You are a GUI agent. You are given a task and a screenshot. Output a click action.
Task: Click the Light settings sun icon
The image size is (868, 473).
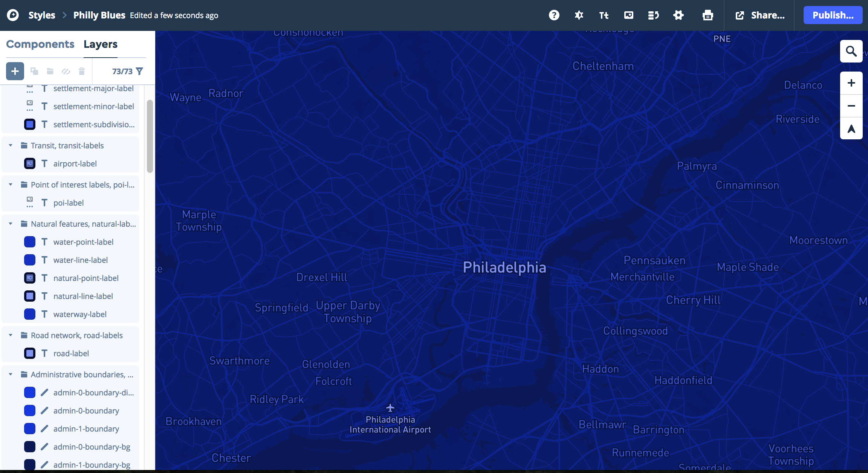click(579, 15)
